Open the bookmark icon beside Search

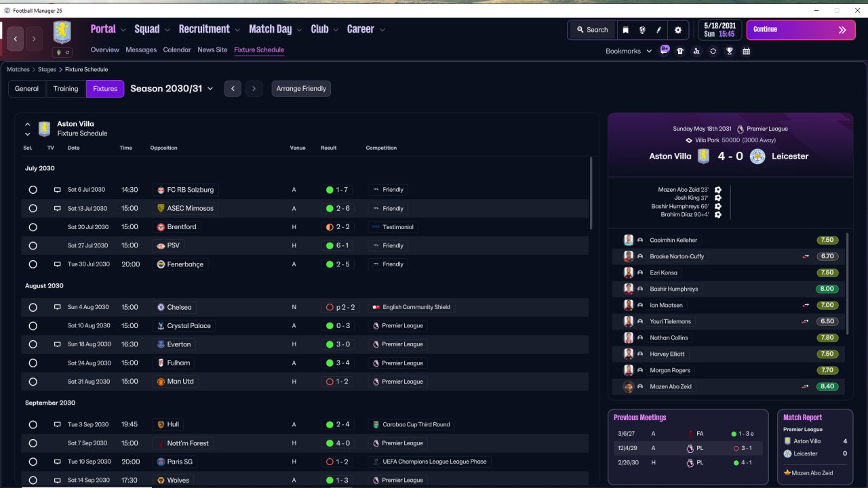click(x=625, y=30)
